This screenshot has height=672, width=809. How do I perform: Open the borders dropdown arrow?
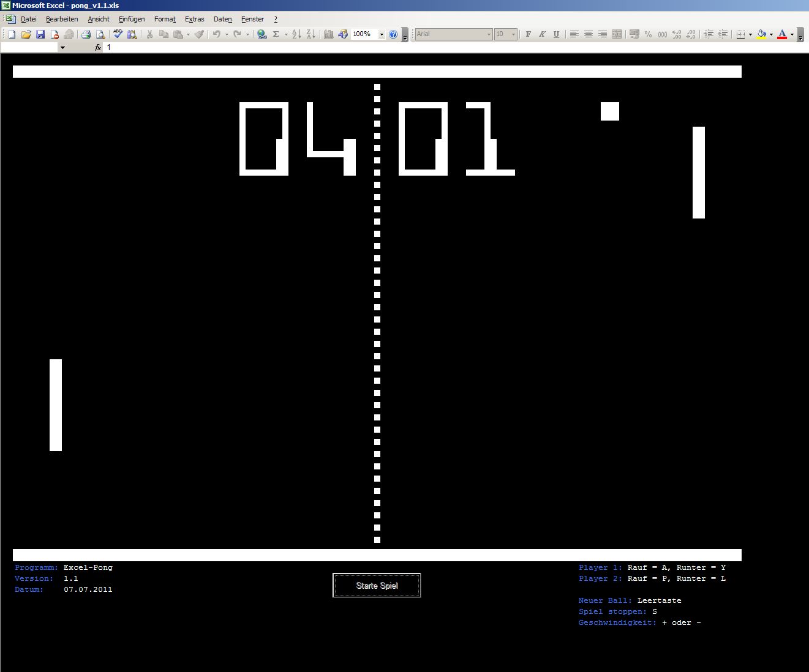pos(750,34)
